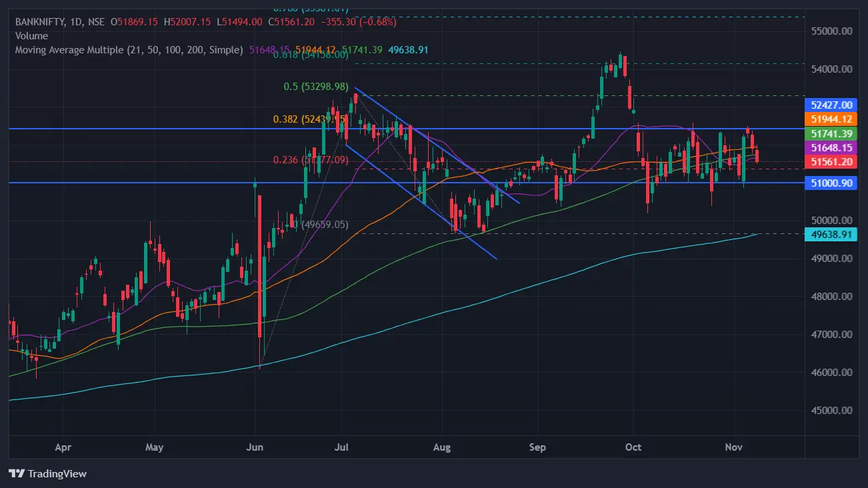Click the high price value H52007.15
This screenshot has width=868, height=488.
click(187, 22)
